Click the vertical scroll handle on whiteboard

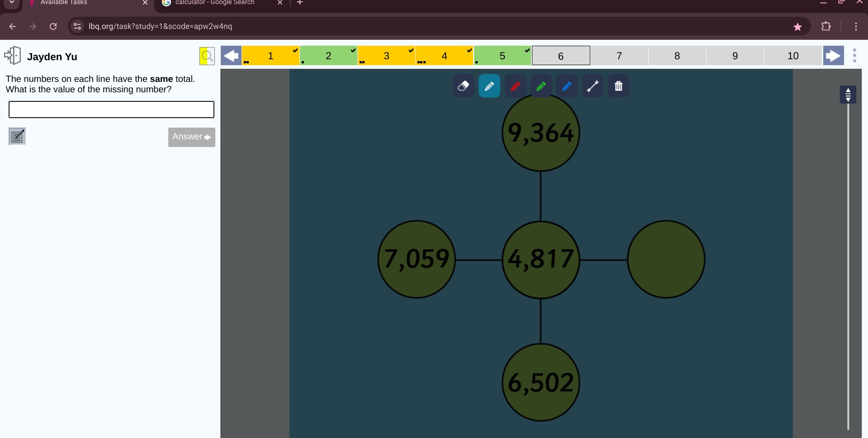coord(848,95)
